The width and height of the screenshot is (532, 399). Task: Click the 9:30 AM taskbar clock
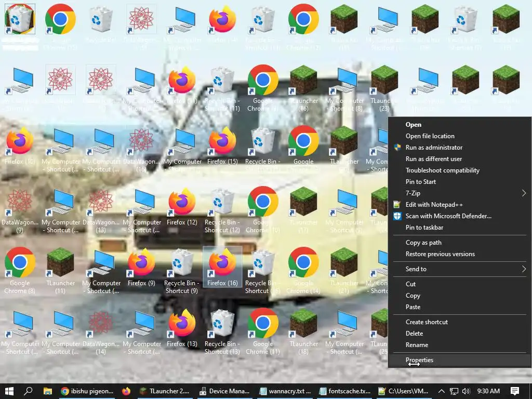pyautogui.click(x=488, y=391)
